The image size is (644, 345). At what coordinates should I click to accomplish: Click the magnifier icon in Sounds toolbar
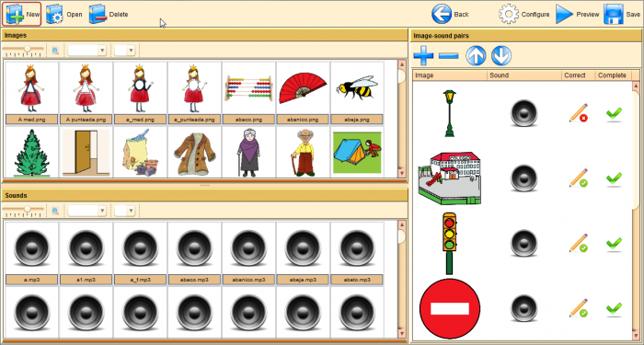(55, 211)
